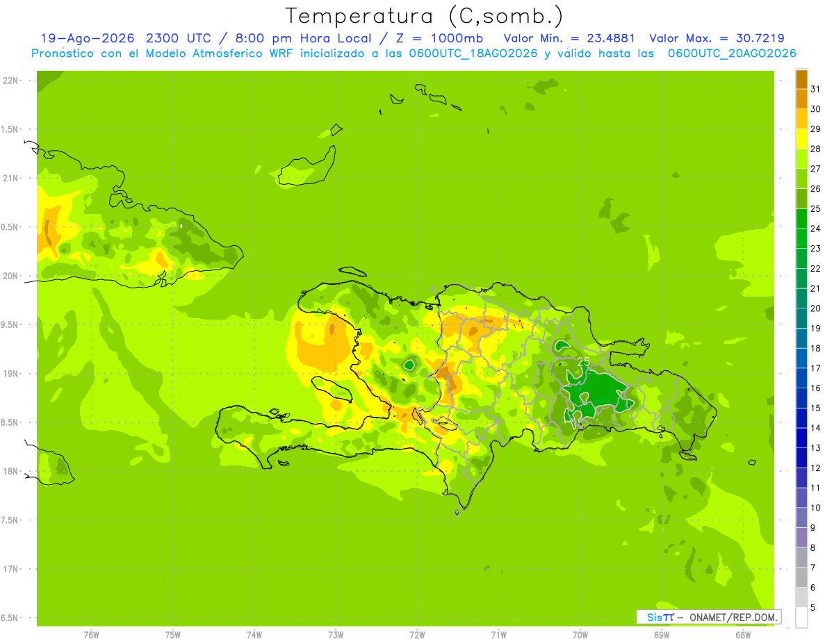This screenshot has height=644, width=834.
Task: Click the "31" color scale label
Action: coord(816,89)
